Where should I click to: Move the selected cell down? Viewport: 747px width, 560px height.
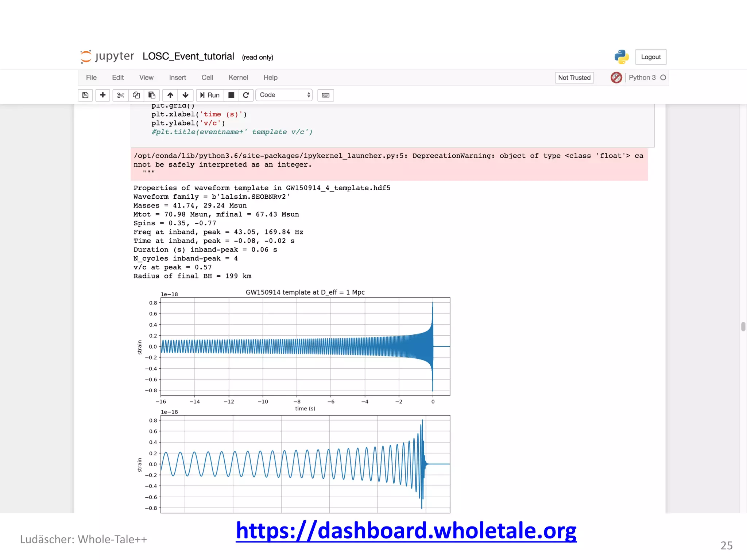coord(186,95)
